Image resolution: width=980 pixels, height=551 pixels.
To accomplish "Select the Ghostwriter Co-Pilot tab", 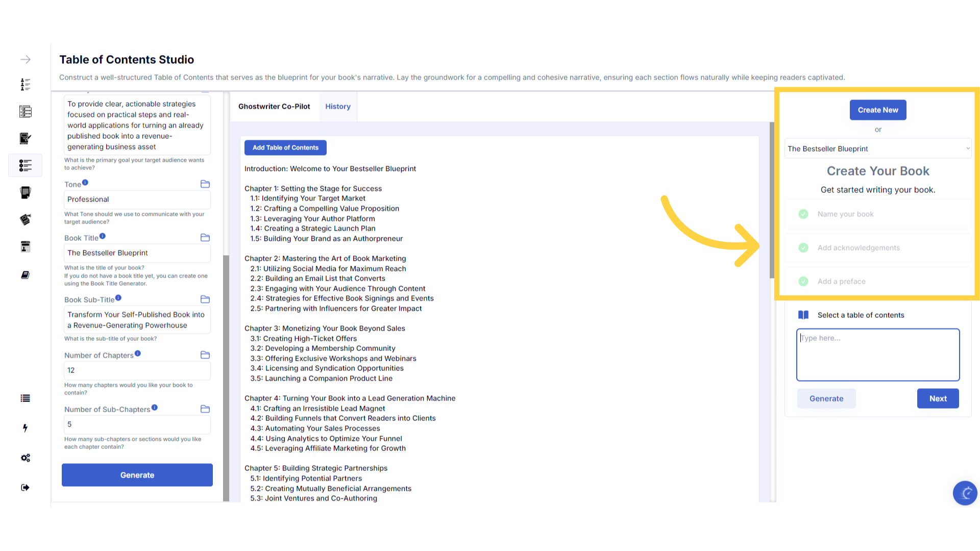I will click(274, 107).
